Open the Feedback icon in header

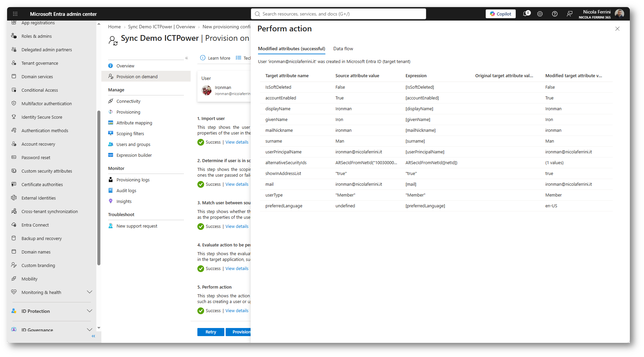(570, 14)
